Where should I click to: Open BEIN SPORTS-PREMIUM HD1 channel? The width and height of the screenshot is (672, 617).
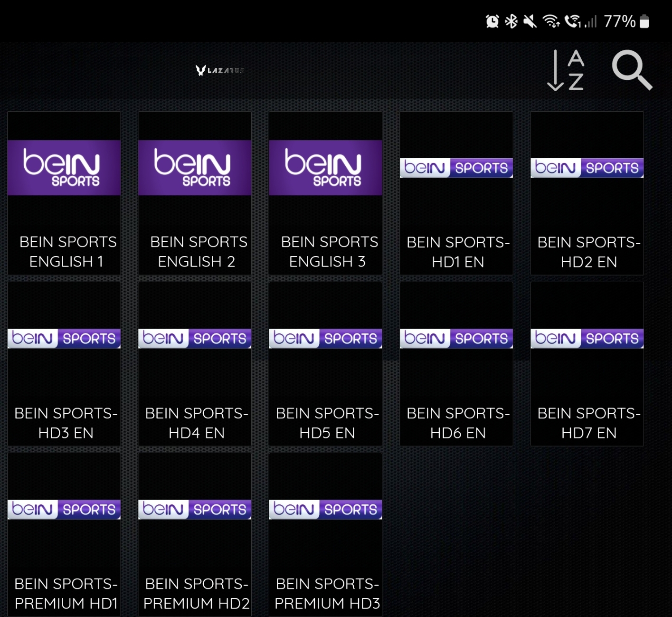[64, 535]
